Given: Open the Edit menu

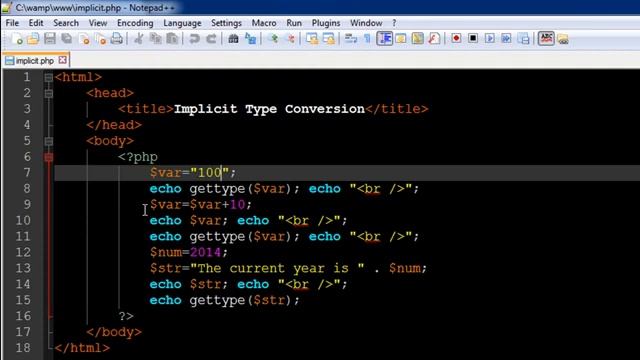Looking at the screenshot, I should 36,23.
